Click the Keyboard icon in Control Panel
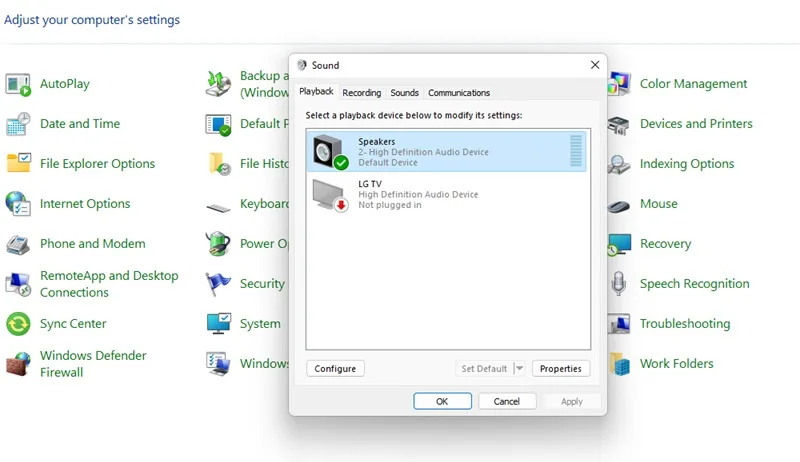Viewport: 800px width, 462px height. tap(218, 208)
